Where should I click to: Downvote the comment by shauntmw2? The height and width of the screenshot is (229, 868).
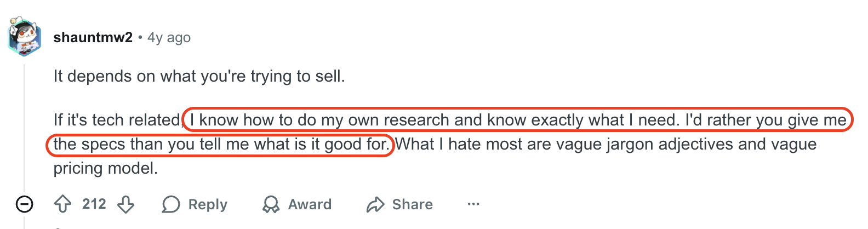(126, 204)
